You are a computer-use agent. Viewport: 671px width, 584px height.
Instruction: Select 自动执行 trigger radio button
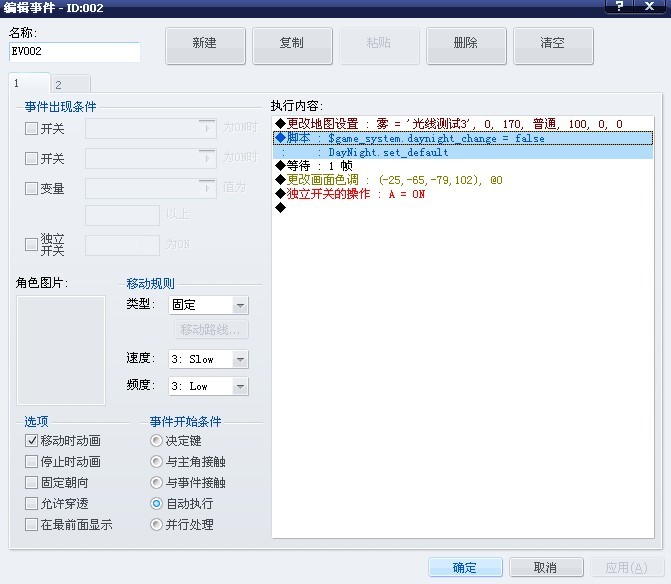tap(157, 504)
